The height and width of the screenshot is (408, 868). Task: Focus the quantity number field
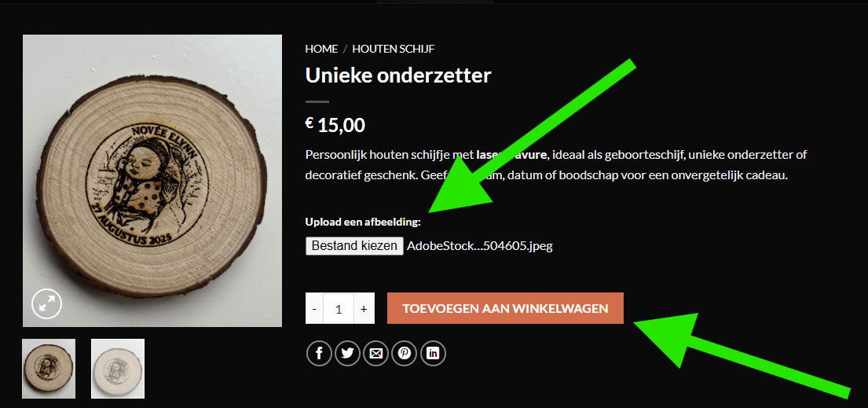(x=339, y=308)
